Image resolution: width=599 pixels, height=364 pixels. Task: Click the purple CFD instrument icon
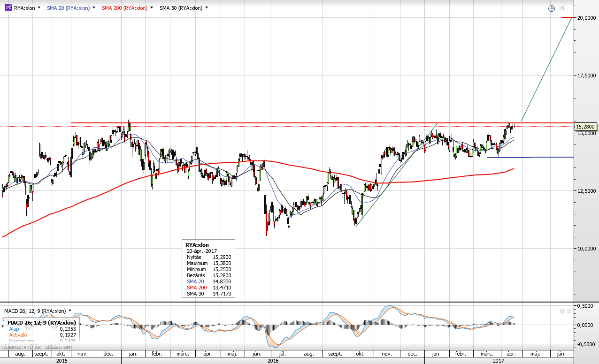(x=8, y=8)
